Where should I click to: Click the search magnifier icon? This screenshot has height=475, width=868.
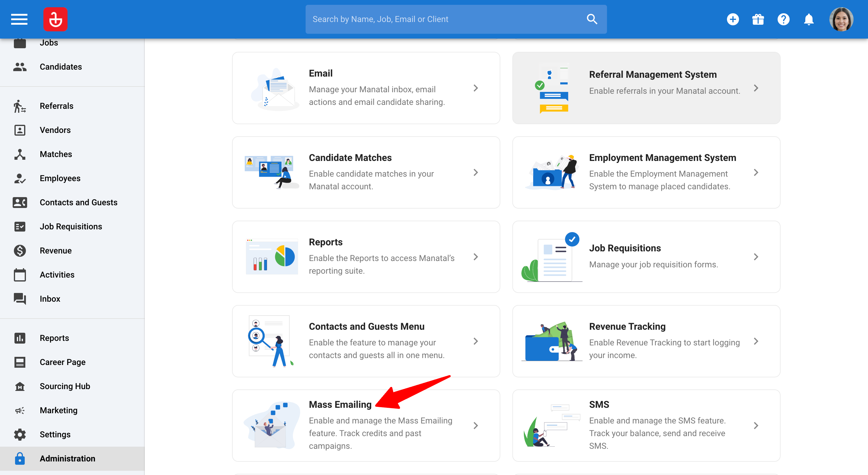tap(592, 19)
